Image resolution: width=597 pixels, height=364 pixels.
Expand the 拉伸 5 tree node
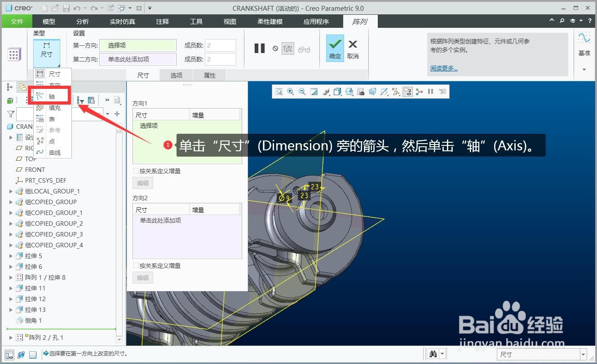(11, 256)
